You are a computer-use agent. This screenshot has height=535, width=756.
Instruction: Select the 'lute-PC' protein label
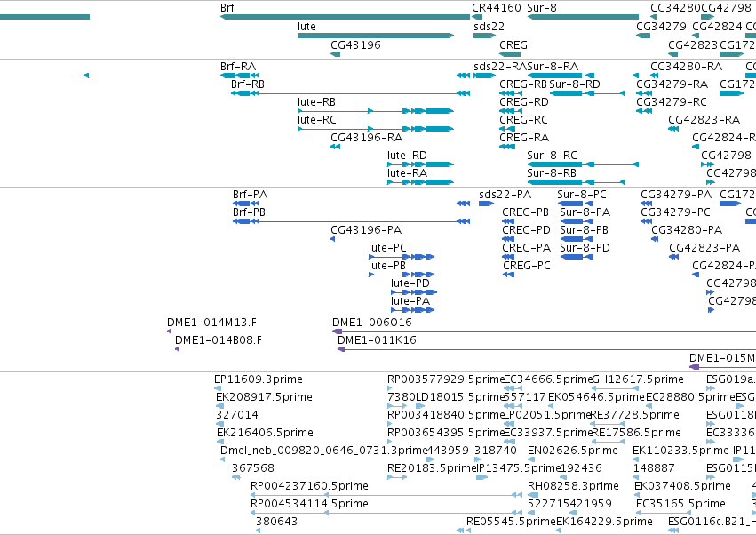387,248
